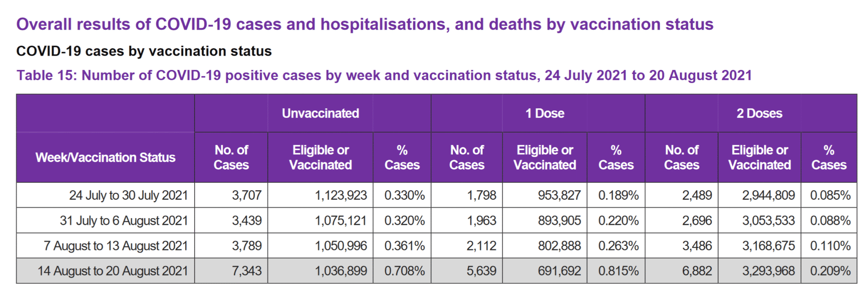This screenshot has width=868, height=303.
Task: Click the '31 July to 6 August 2021' row label
Action: pyautogui.click(x=124, y=221)
